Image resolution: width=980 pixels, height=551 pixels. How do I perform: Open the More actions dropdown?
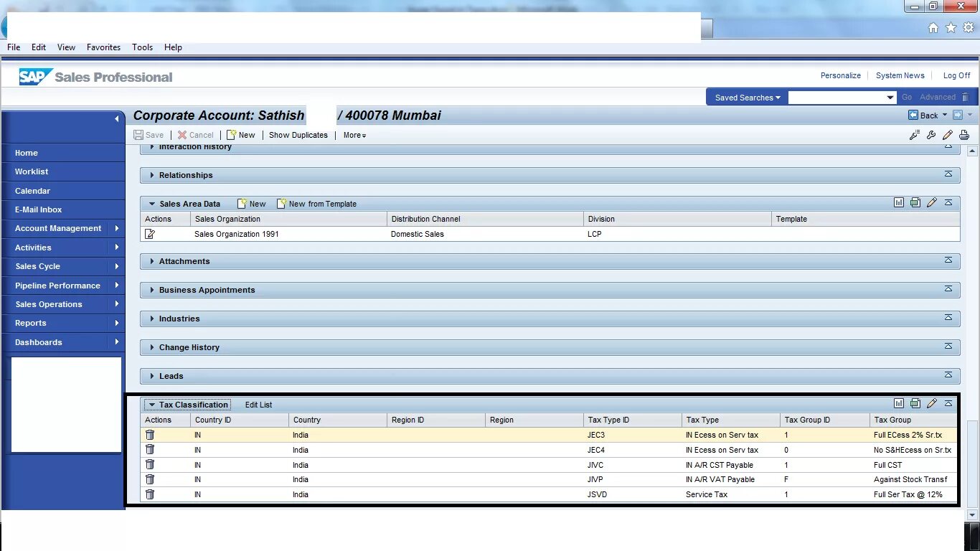click(x=354, y=135)
